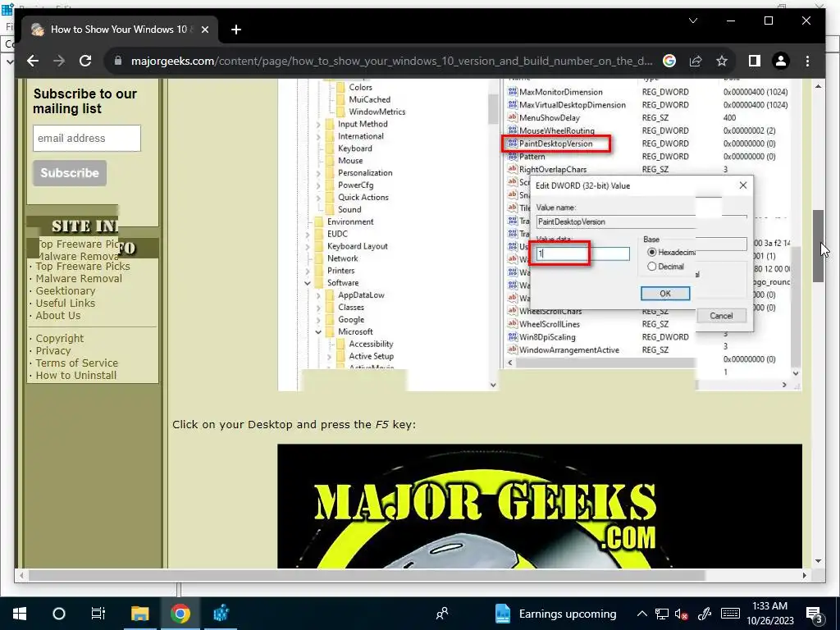Image resolution: width=840 pixels, height=630 pixels.
Task: Click the page scroll-down arrow
Action: coord(818,561)
